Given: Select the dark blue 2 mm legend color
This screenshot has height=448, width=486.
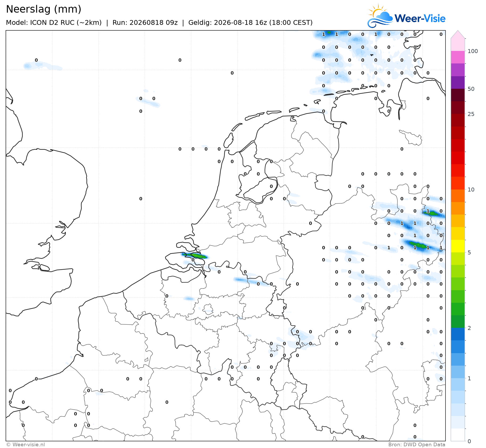Looking at the screenshot, I should click(458, 334).
